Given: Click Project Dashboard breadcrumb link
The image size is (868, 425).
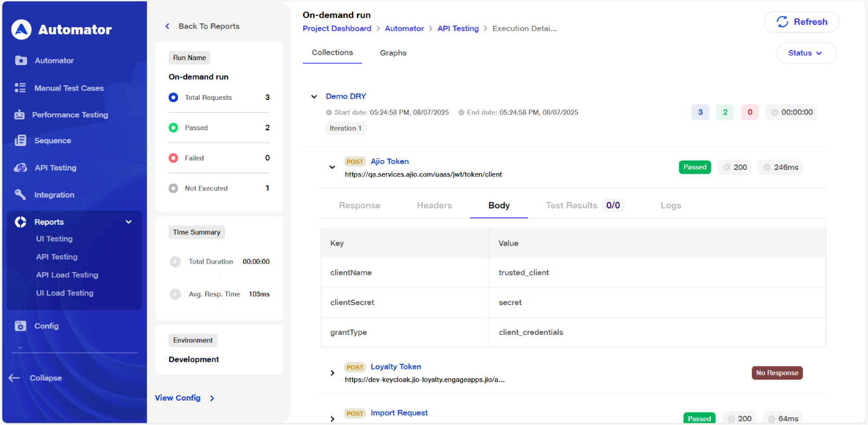Looking at the screenshot, I should click(x=337, y=28).
